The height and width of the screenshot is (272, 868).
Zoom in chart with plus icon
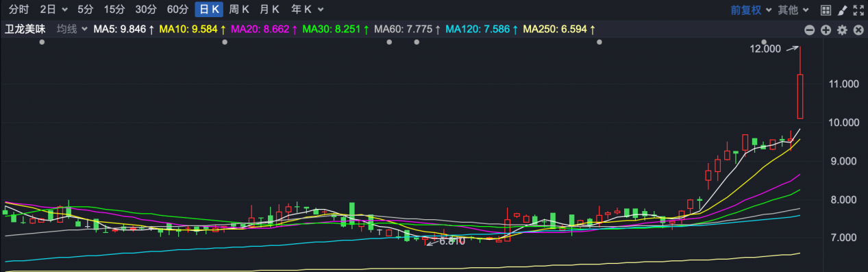click(x=826, y=30)
